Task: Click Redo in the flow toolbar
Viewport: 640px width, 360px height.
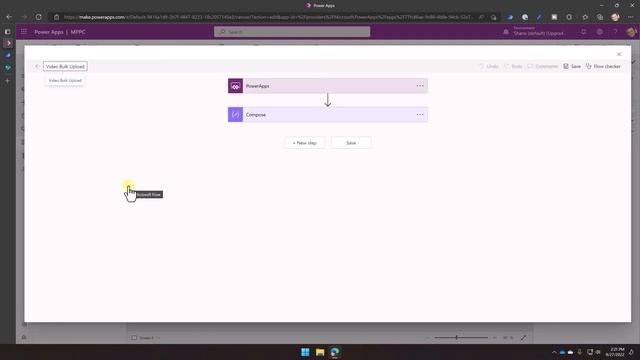Action: click(513, 66)
